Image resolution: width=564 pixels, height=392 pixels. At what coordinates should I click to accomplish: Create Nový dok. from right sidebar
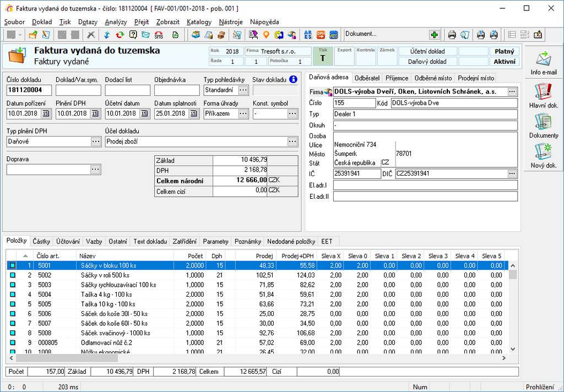tap(544, 156)
